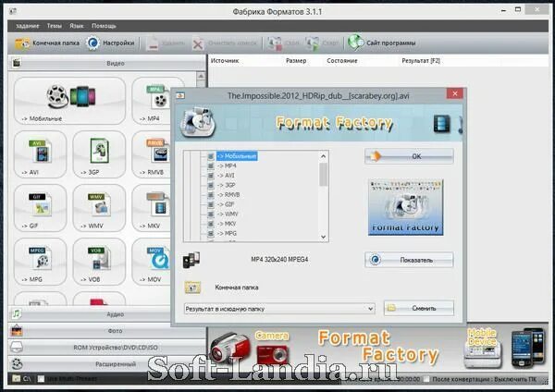Close the The.Impossible.2012 dialog

(x=455, y=93)
